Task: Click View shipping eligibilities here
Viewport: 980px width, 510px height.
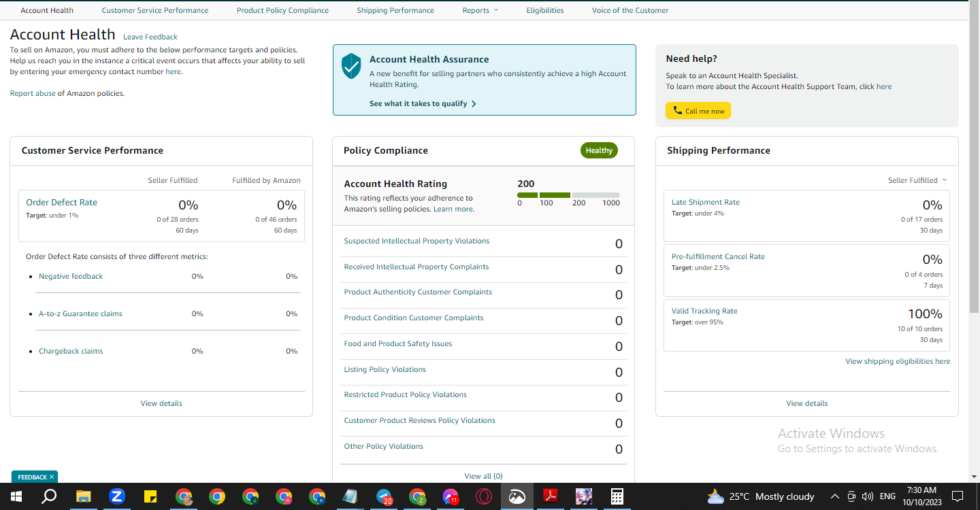Action: (x=898, y=361)
